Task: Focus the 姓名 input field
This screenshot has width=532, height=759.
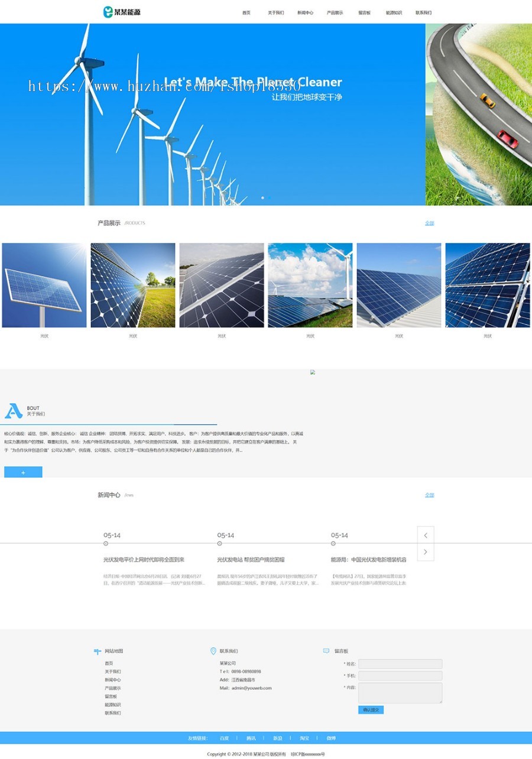Action: pos(400,664)
